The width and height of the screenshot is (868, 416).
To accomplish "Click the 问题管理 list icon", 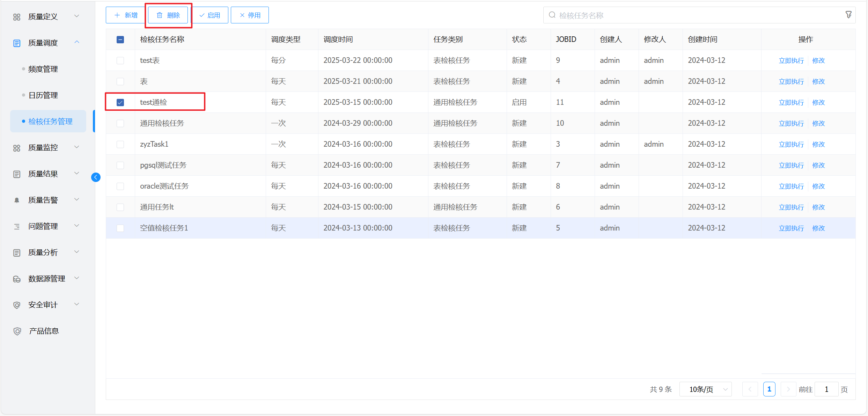I will pyautogui.click(x=17, y=226).
